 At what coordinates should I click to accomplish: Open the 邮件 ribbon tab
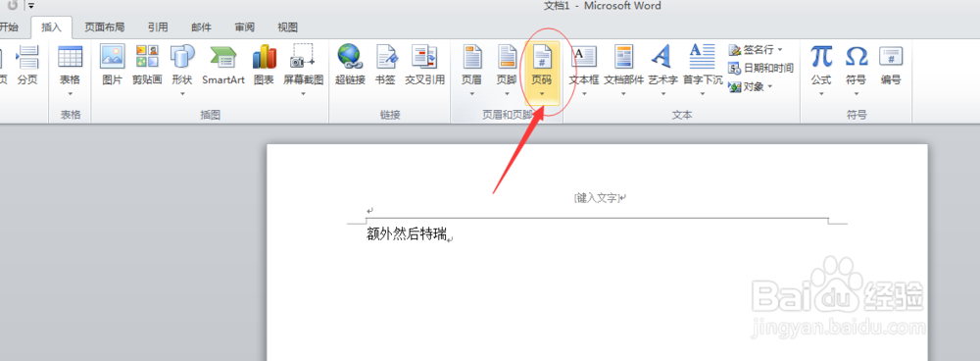pos(201,26)
